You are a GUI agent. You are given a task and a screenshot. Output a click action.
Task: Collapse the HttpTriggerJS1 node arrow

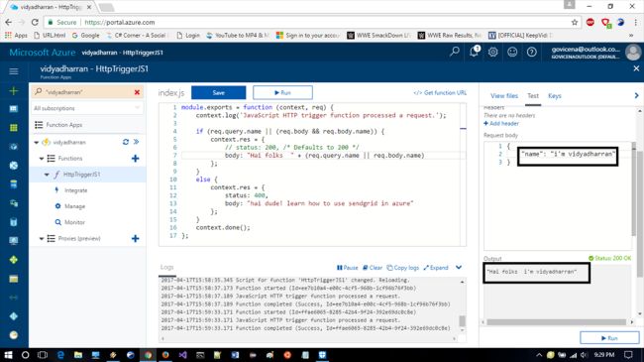[47, 175]
